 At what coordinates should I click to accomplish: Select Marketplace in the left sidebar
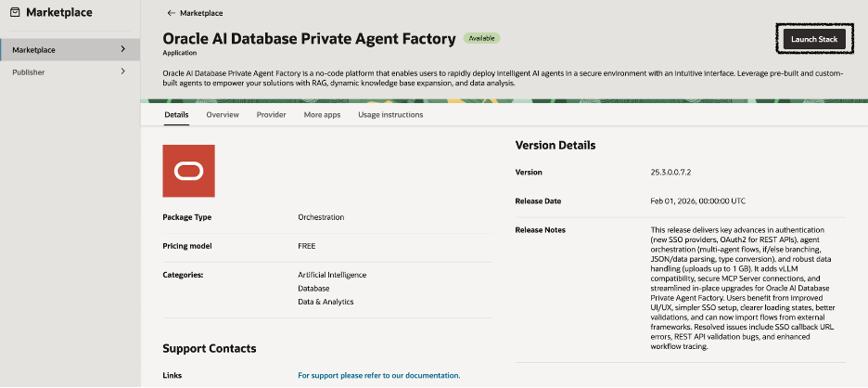click(33, 49)
